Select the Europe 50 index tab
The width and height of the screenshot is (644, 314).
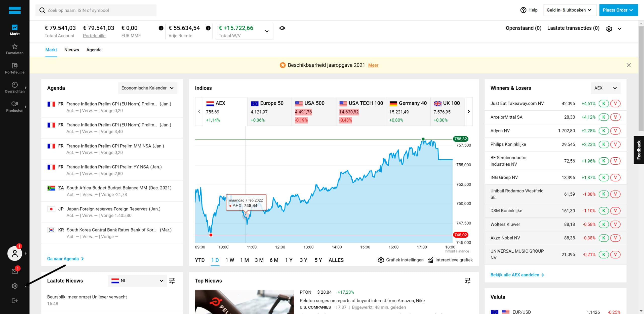269,111
